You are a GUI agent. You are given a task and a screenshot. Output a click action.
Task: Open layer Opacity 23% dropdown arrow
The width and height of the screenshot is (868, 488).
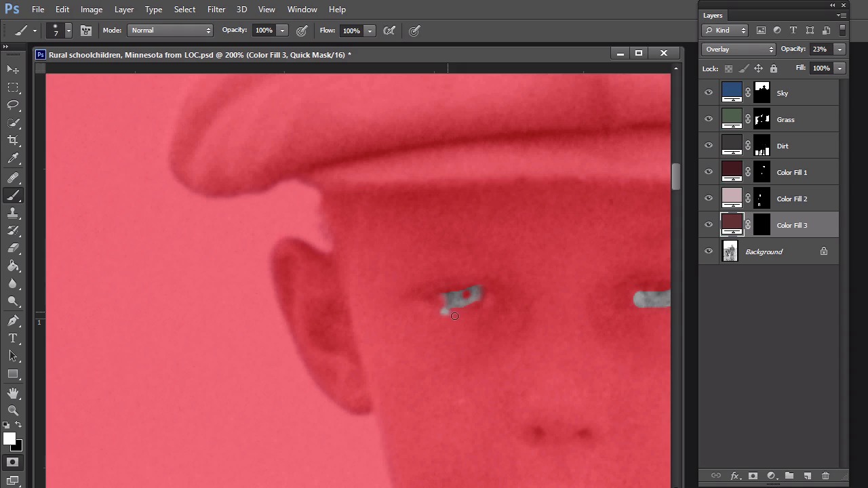pos(840,49)
